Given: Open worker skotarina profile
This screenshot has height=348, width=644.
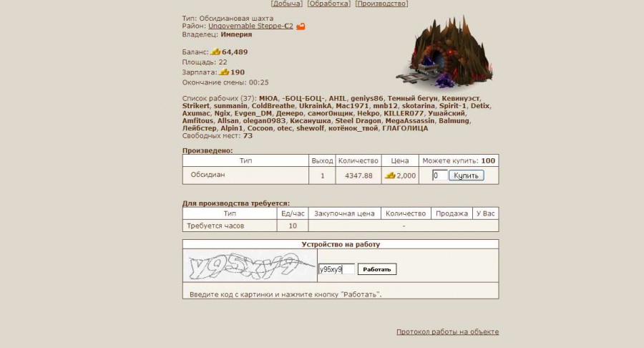Looking at the screenshot, I should 418,105.
